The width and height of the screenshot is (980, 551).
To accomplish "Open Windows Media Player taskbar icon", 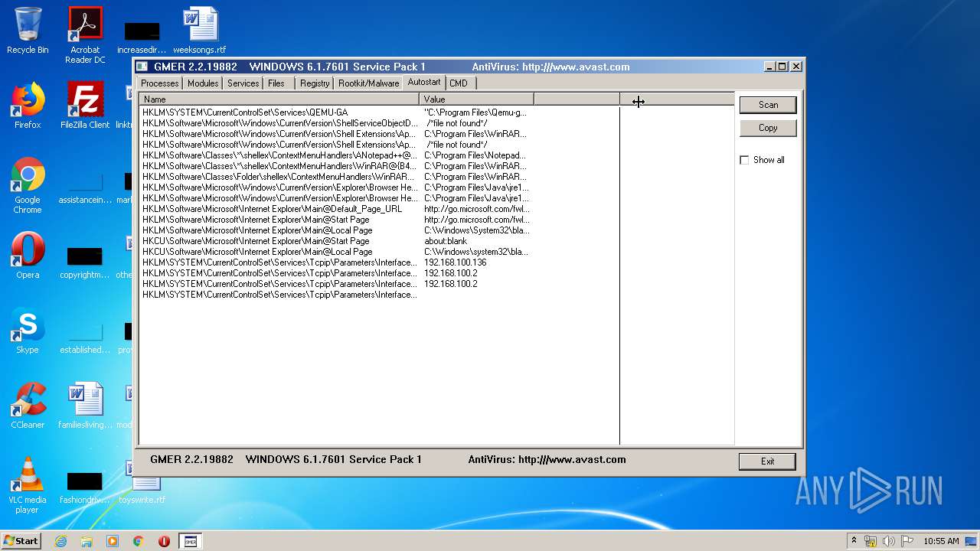I will [x=113, y=541].
